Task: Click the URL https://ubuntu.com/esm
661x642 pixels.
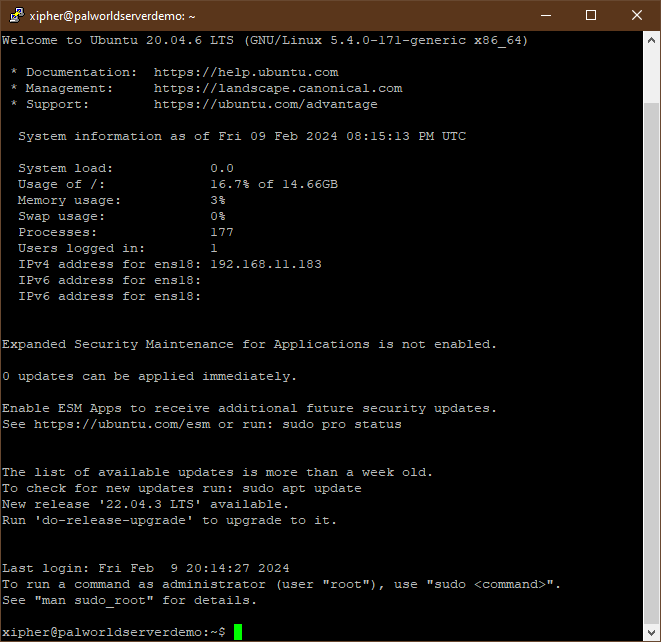Action: [122, 424]
